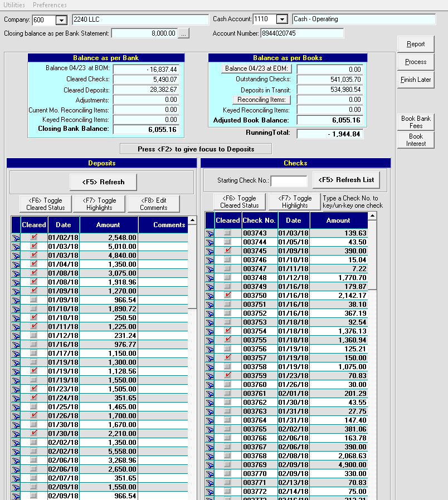Click row icon beside check 003743
448x500 pixels.
[x=210, y=233]
